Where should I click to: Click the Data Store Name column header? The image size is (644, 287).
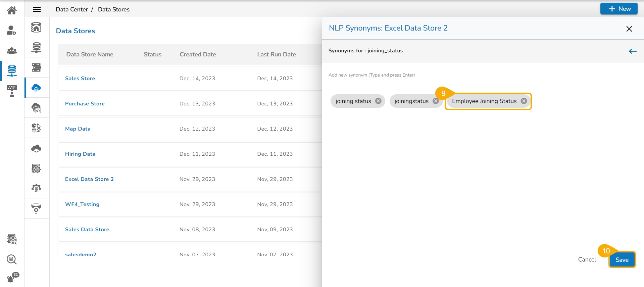point(90,54)
